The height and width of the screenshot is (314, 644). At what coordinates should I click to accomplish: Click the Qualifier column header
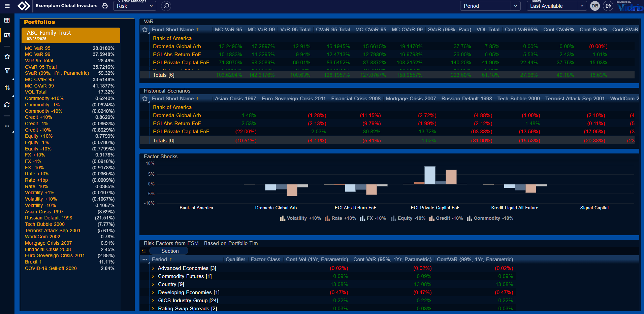235,259
